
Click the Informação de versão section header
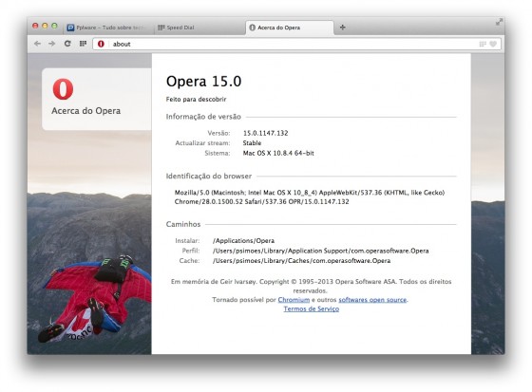pos(203,117)
